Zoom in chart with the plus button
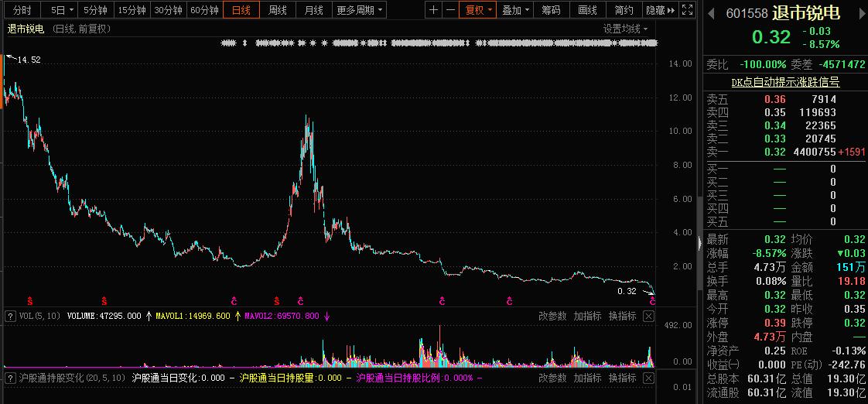 point(433,10)
